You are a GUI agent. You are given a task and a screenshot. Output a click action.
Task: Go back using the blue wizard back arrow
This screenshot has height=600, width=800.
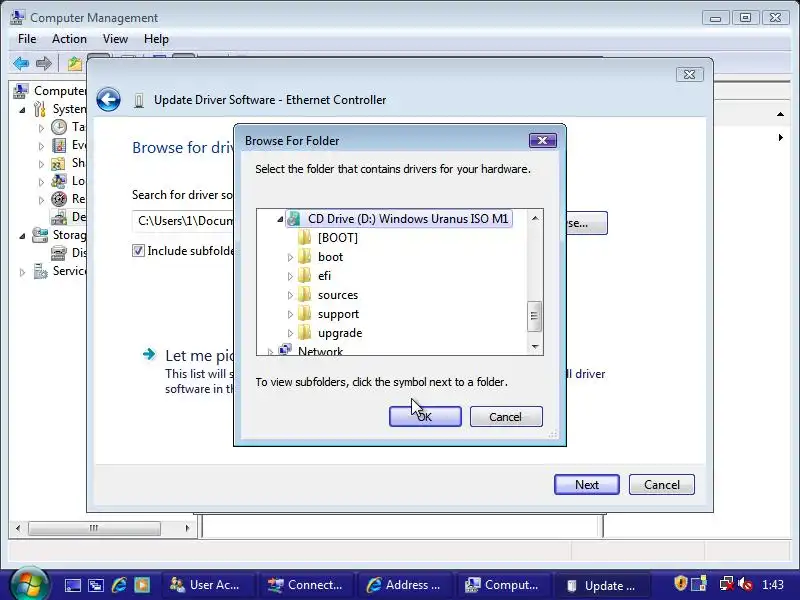click(x=109, y=99)
